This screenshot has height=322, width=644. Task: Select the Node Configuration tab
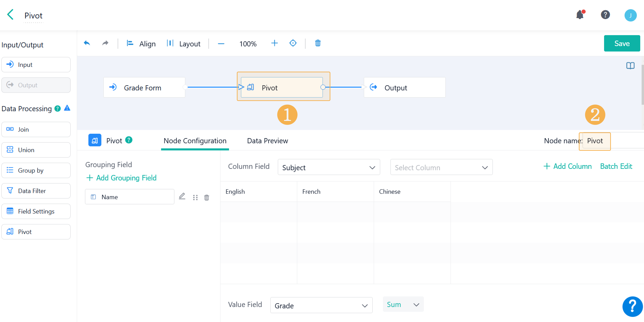pos(195,141)
